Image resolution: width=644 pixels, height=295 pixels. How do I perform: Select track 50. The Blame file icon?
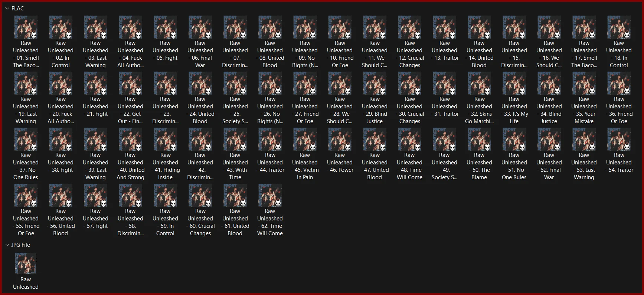[x=479, y=140]
